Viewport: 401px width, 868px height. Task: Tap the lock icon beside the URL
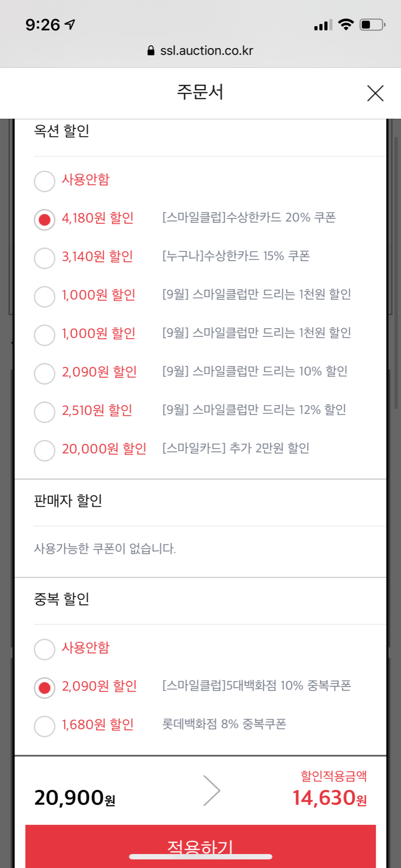point(151,51)
